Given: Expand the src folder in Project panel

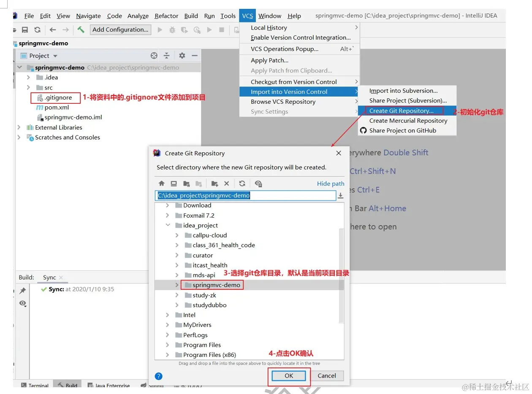Looking at the screenshot, I should 28,87.
